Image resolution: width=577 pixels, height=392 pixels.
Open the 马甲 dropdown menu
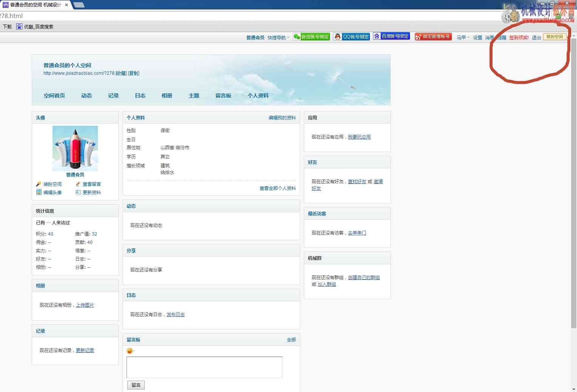pyautogui.click(x=463, y=37)
